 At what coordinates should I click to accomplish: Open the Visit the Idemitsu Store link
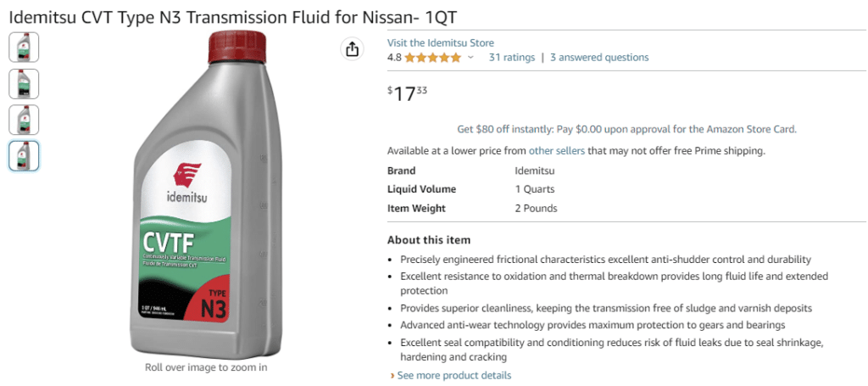click(x=440, y=42)
